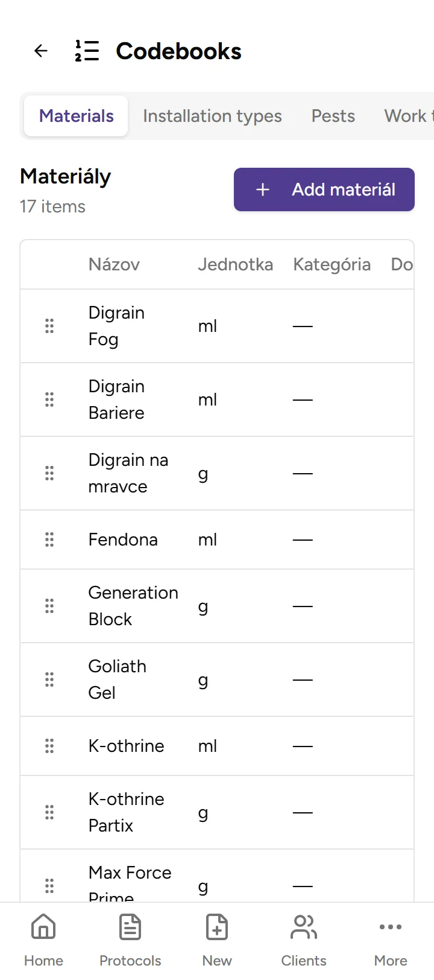Click the Názov column header

(x=114, y=264)
